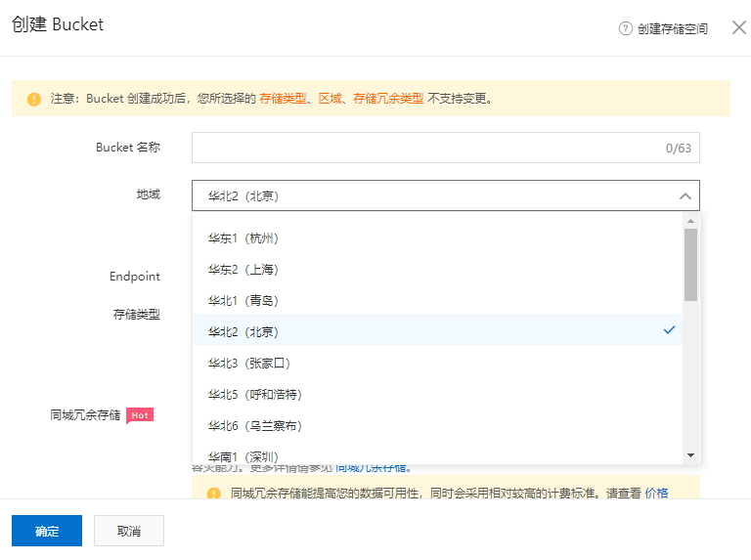
Task: Click the Endpoint label
Action: [135, 277]
